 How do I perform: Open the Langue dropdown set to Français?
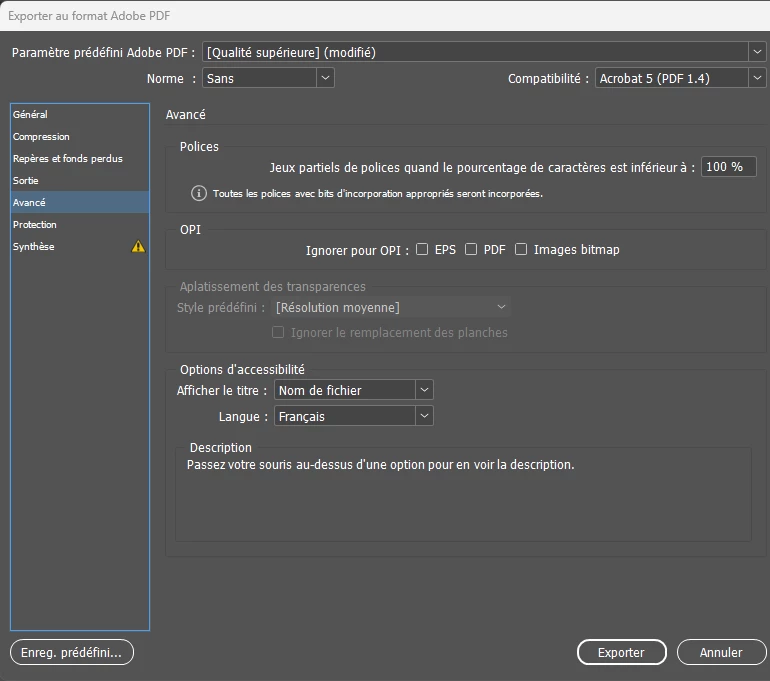tap(354, 416)
